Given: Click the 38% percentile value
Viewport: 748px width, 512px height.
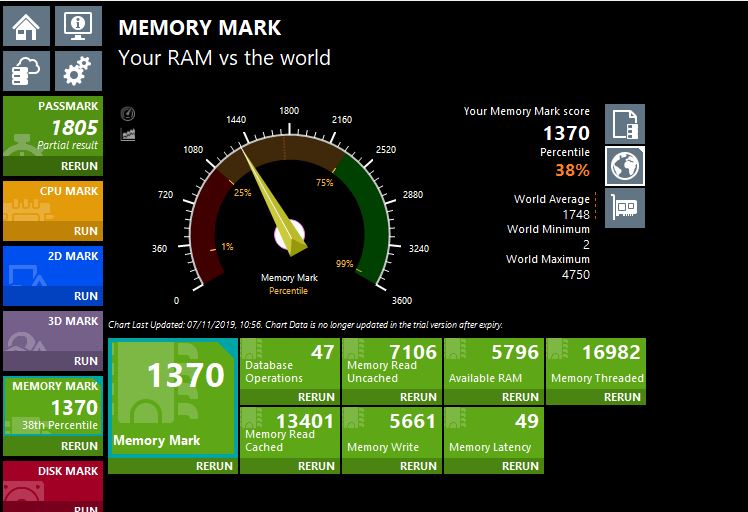Looking at the screenshot, I should pos(572,170).
